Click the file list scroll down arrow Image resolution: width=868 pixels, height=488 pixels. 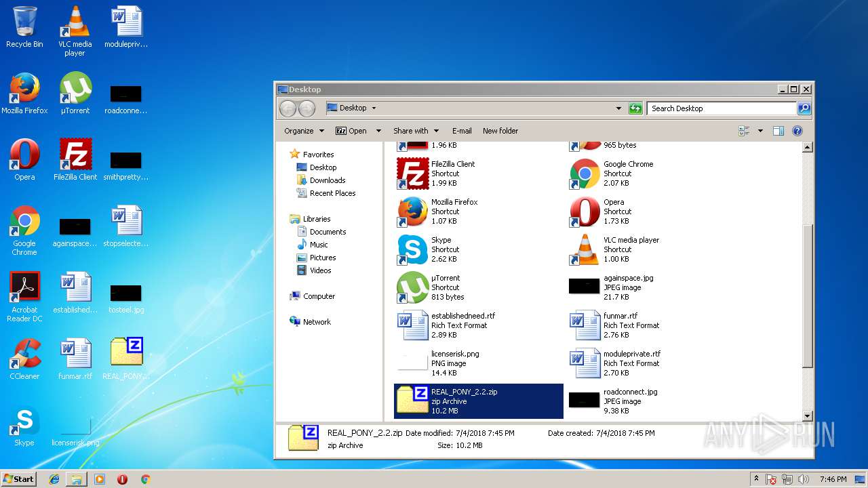pyautogui.click(x=807, y=416)
